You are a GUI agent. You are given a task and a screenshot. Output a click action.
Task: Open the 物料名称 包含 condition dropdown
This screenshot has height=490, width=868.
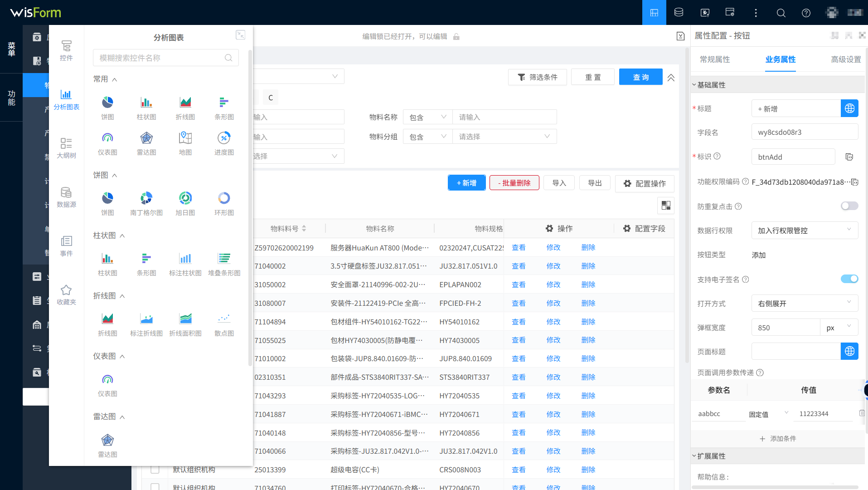[427, 117]
